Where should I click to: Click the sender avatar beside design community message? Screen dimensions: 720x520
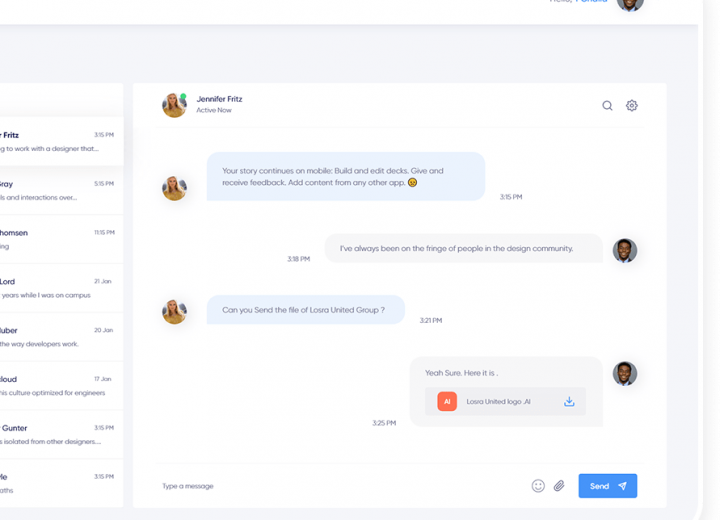click(625, 250)
